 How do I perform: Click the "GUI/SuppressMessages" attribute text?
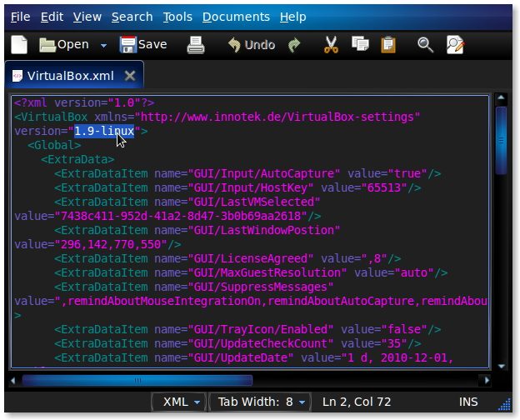coord(260,287)
